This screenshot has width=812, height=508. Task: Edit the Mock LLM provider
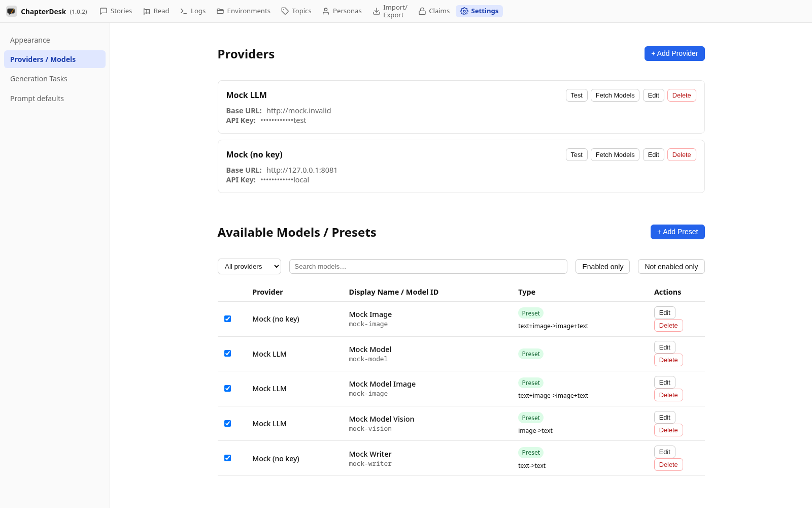click(x=654, y=96)
